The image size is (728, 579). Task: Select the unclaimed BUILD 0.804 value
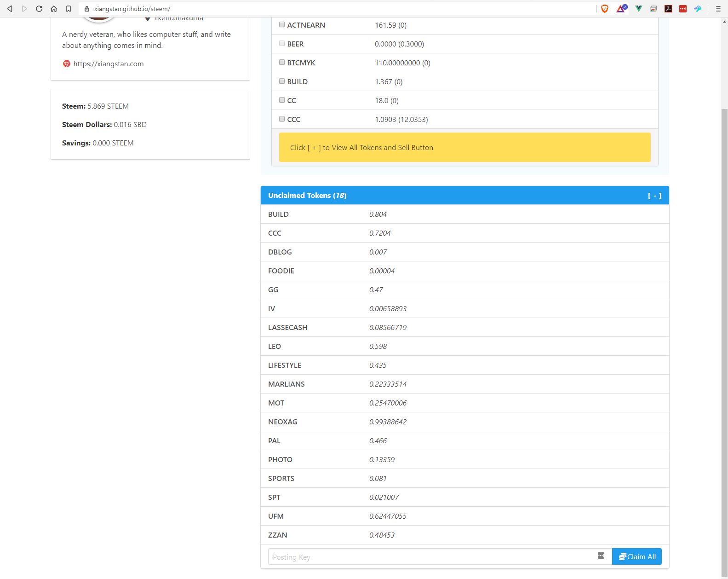click(x=378, y=214)
